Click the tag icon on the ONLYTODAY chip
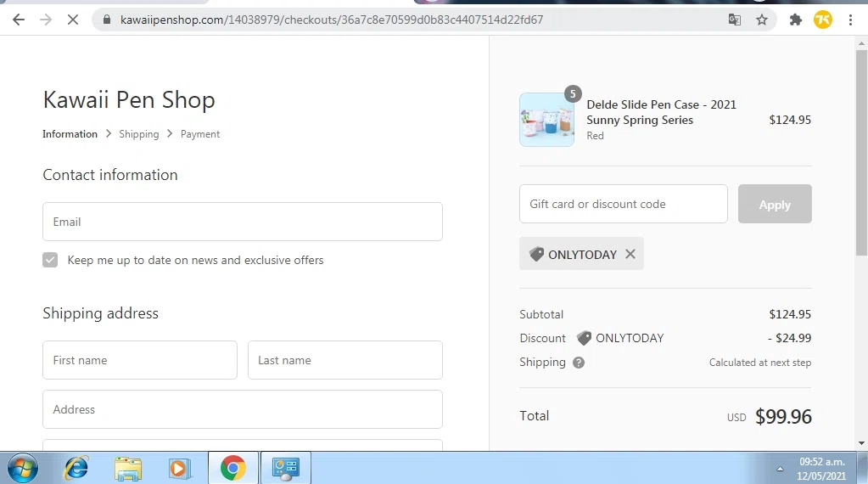868x484 pixels. click(536, 254)
